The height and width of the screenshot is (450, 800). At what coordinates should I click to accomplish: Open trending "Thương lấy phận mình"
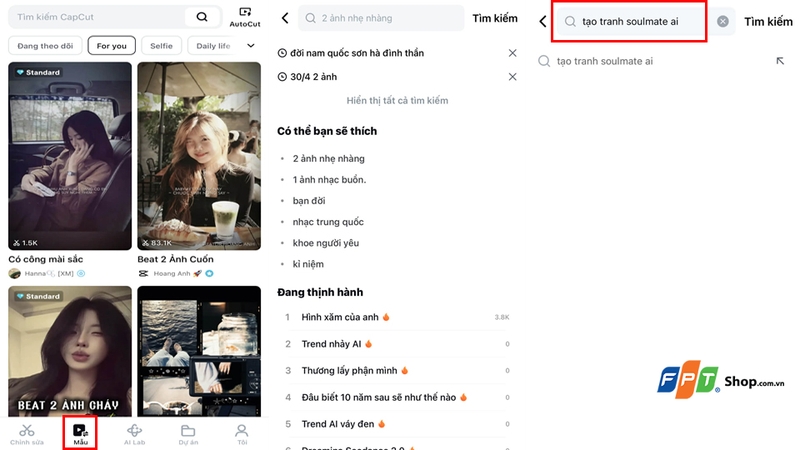pos(397,370)
